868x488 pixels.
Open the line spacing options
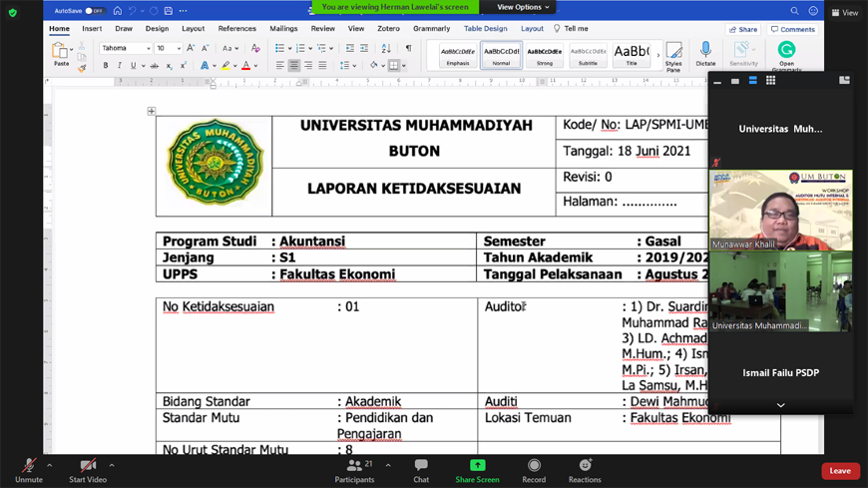[344, 65]
